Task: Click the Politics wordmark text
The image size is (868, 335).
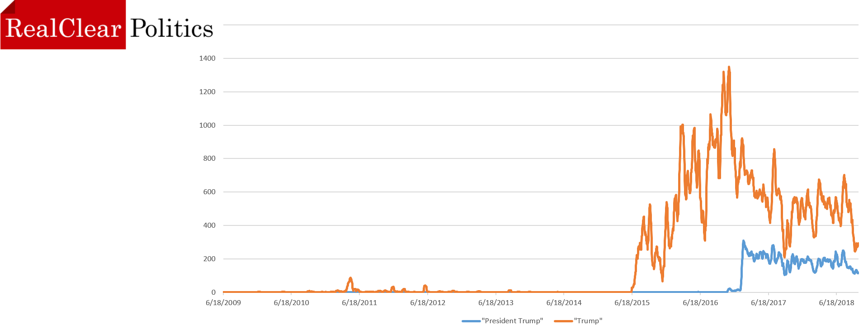Action: pyautogui.click(x=172, y=29)
